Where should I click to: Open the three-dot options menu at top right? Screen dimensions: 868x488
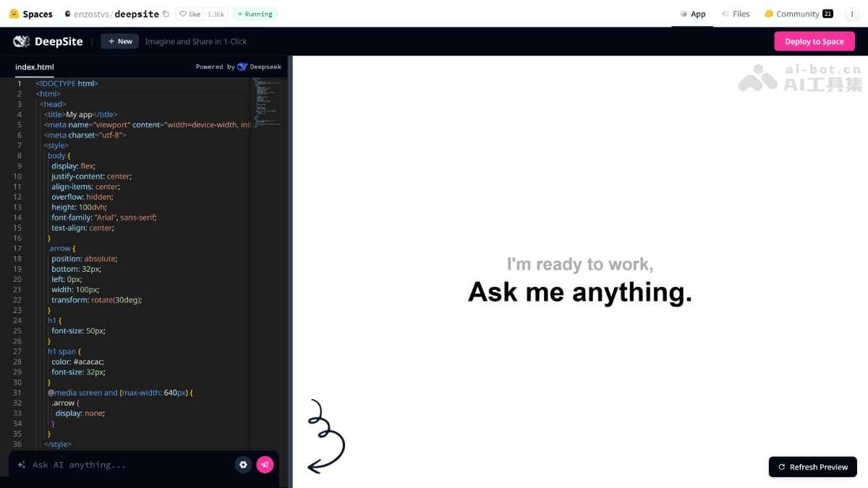[x=852, y=14]
